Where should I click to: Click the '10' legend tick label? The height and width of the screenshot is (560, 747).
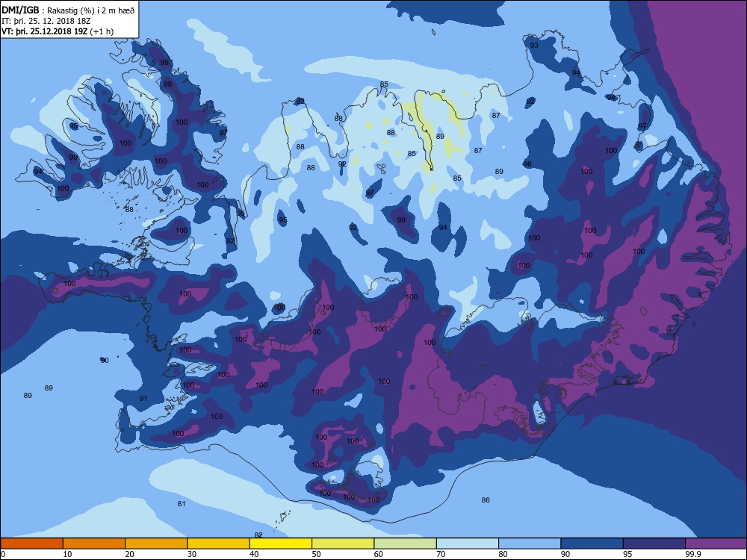(x=68, y=554)
